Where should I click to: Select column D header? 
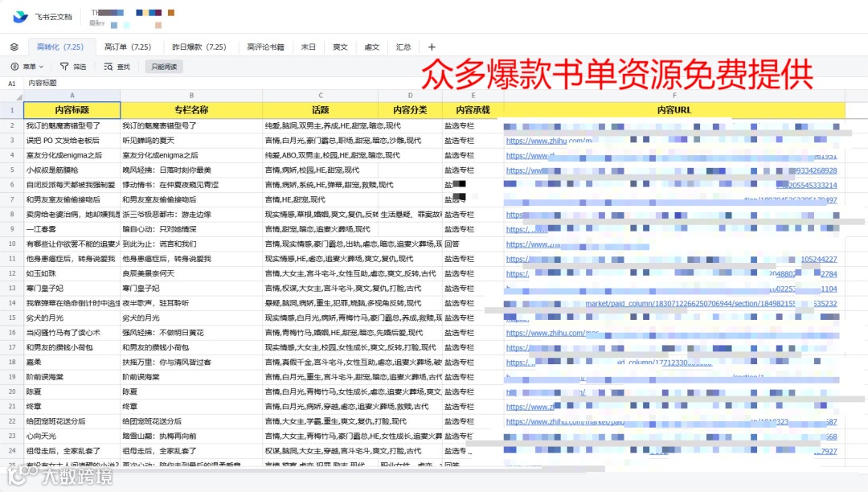[x=410, y=96]
